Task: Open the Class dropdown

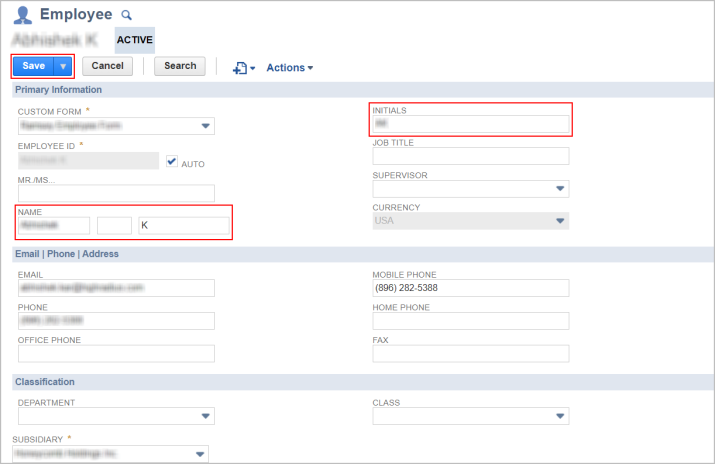Action: 559,417
